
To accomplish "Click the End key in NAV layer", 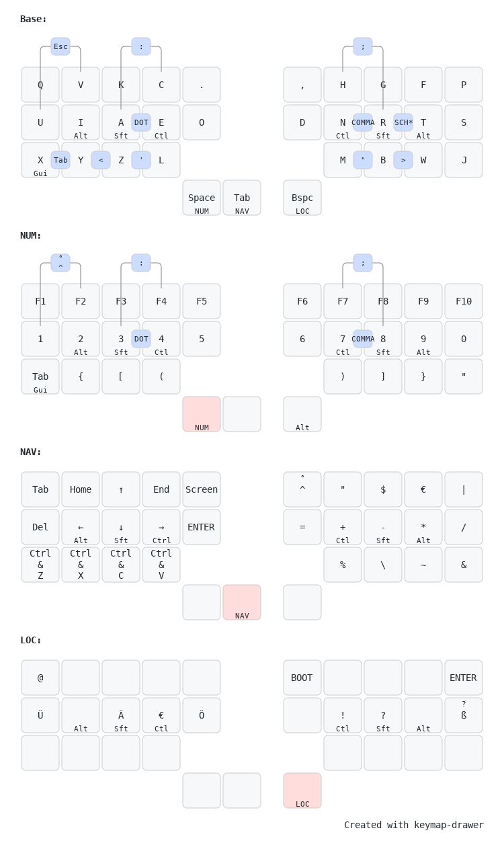I will 161,489.
